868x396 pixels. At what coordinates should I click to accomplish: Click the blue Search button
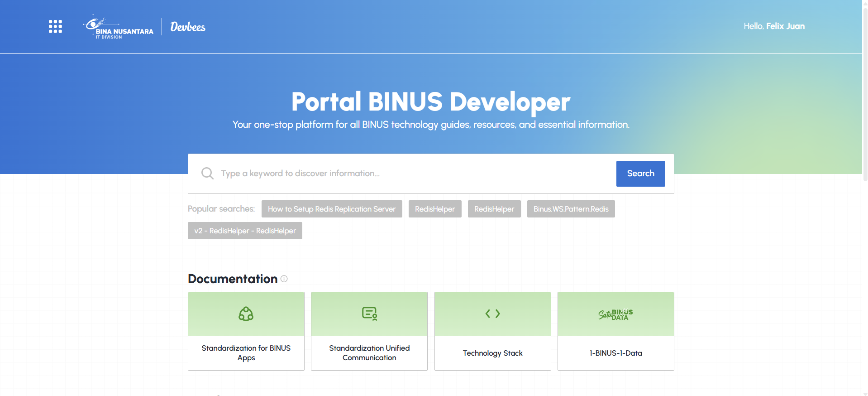641,174
